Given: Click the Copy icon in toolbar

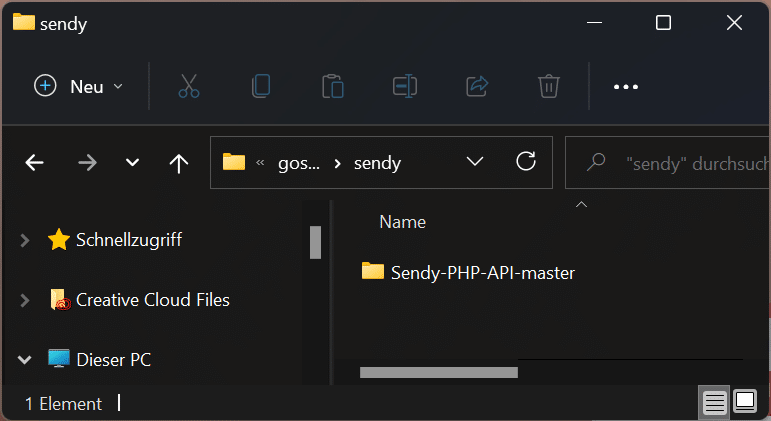Looking at the screenshot, I should tap(261, 87).
